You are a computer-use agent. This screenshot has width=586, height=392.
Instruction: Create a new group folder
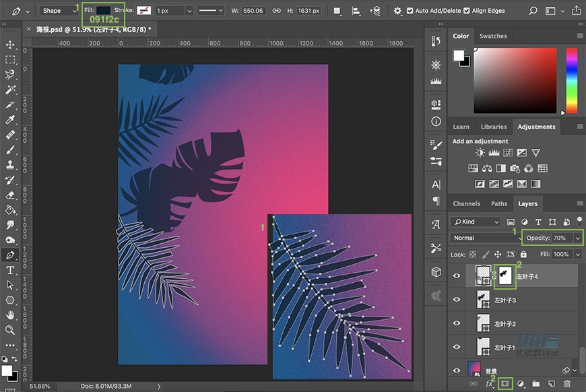click(x=536, y=383)
